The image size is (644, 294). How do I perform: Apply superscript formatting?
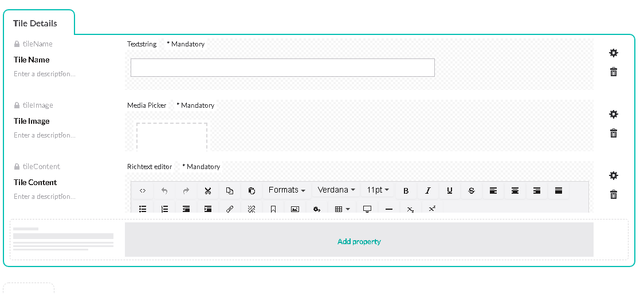432,209
